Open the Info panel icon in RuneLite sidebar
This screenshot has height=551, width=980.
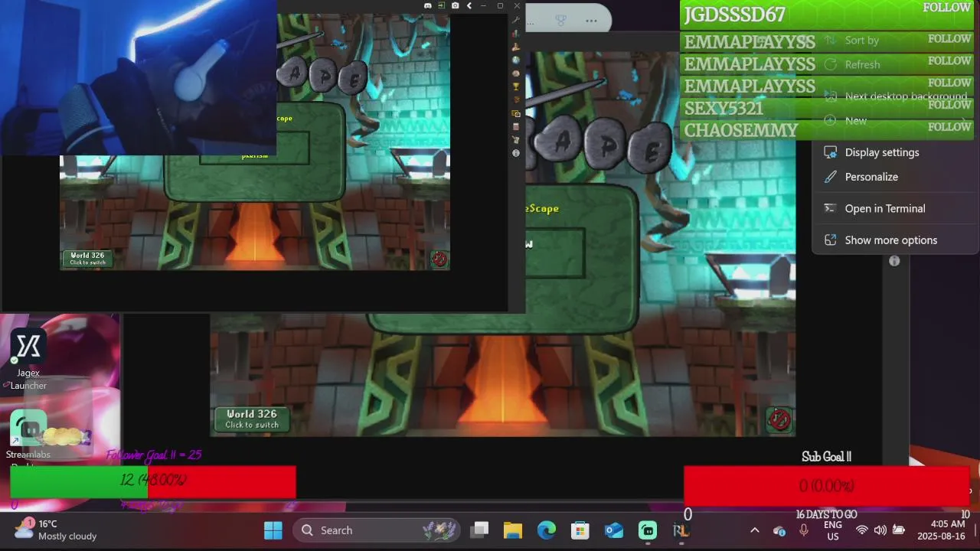[516, 153]
